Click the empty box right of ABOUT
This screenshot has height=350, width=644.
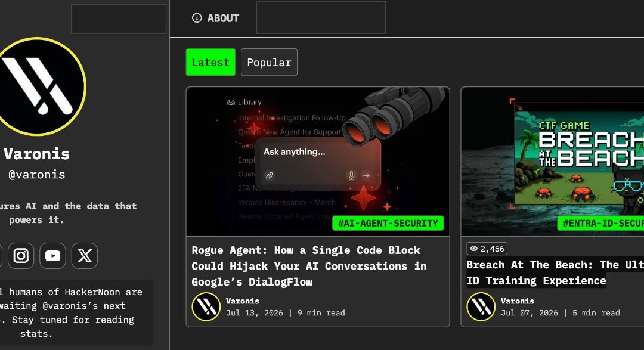pyautogui.click(x=321, y=17)
